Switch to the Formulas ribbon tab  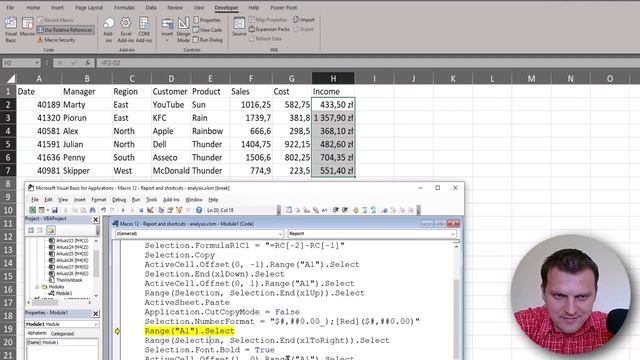click(124, 7)
